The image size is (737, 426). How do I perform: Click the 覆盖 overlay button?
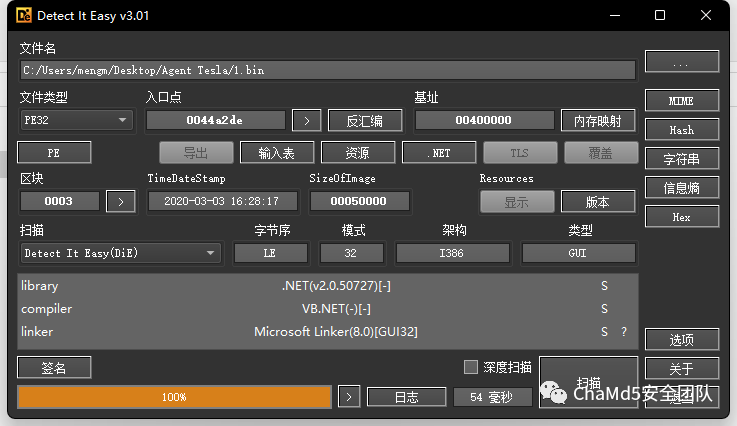(601, 152)
